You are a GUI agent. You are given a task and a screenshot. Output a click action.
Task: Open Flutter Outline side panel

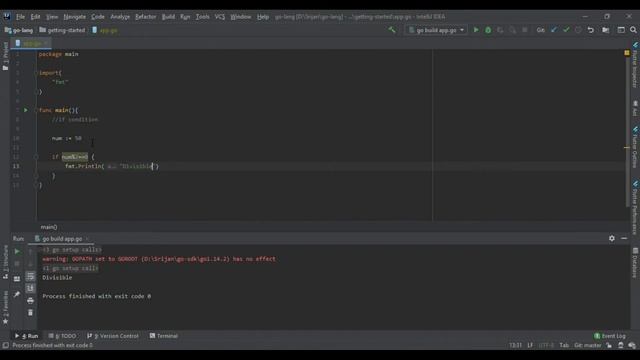tap(635, 147)
